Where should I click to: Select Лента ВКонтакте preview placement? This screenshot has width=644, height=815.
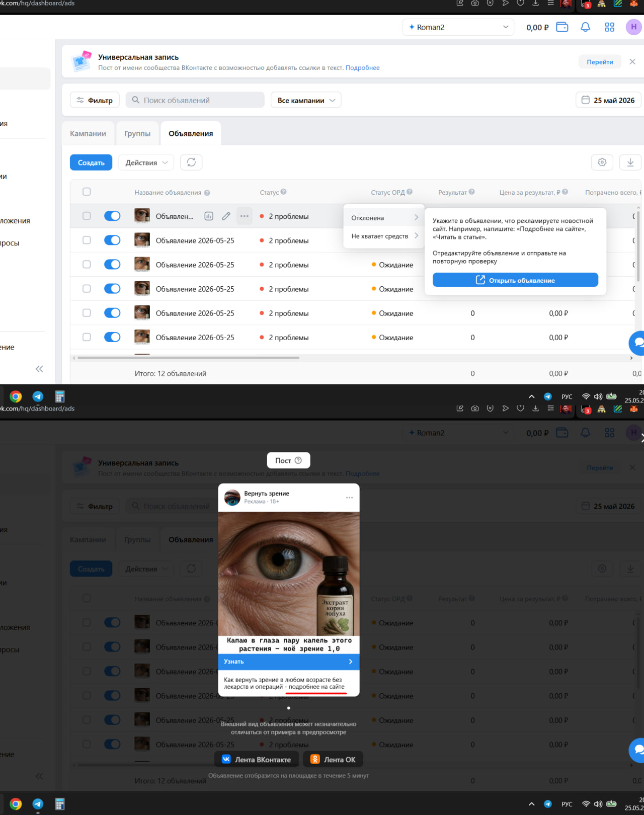coord(257,759)
